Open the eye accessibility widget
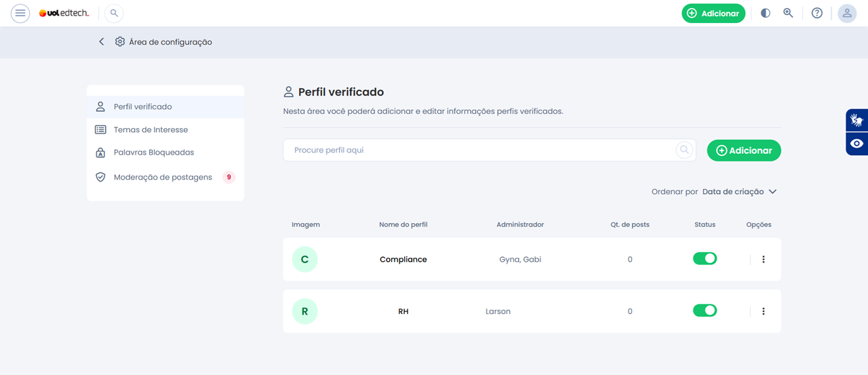Screen dimensions: 868x375 (x=856, y=144)
